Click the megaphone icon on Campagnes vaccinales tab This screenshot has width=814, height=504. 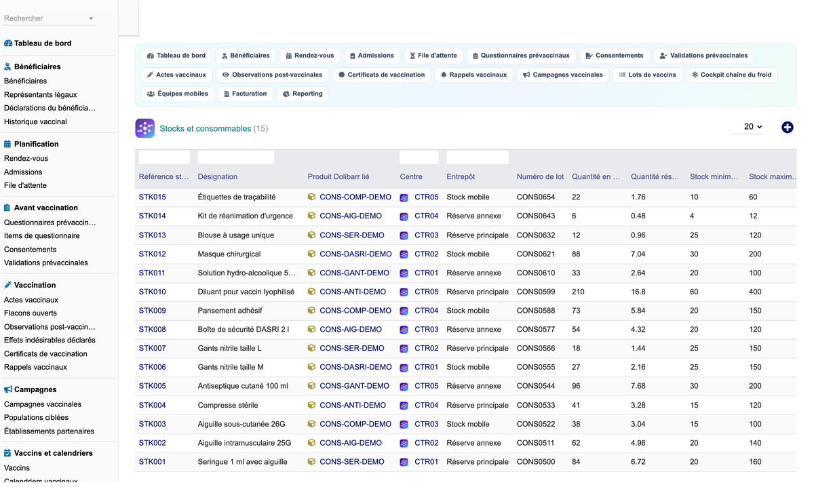click(x=526, y=75)
